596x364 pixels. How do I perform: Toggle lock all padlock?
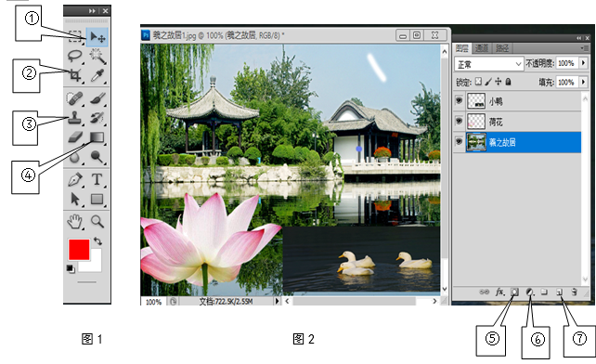pyautogui.click(x=508, y=82)
